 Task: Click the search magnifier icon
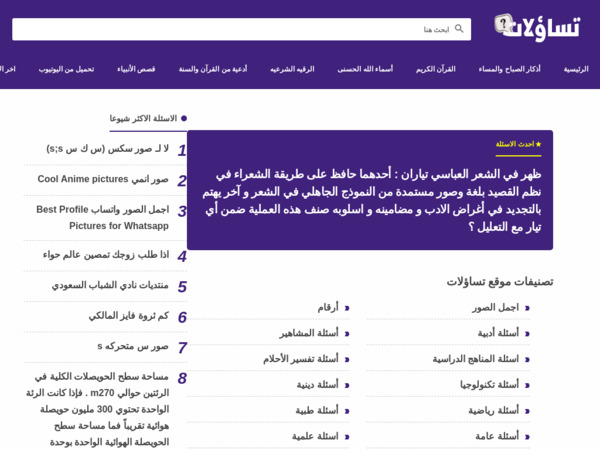pyautogui.click(x=459, y=29)
